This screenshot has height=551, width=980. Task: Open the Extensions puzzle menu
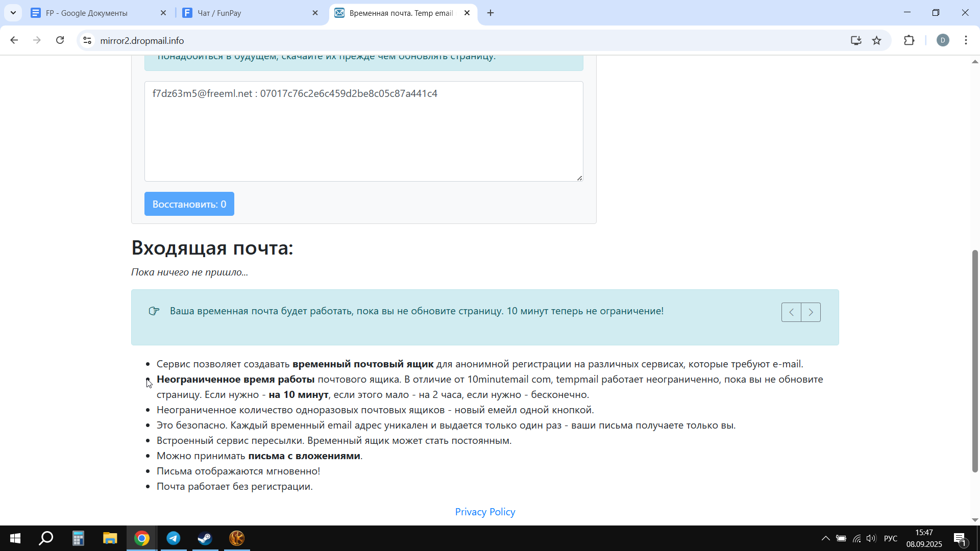click(909, 40)
